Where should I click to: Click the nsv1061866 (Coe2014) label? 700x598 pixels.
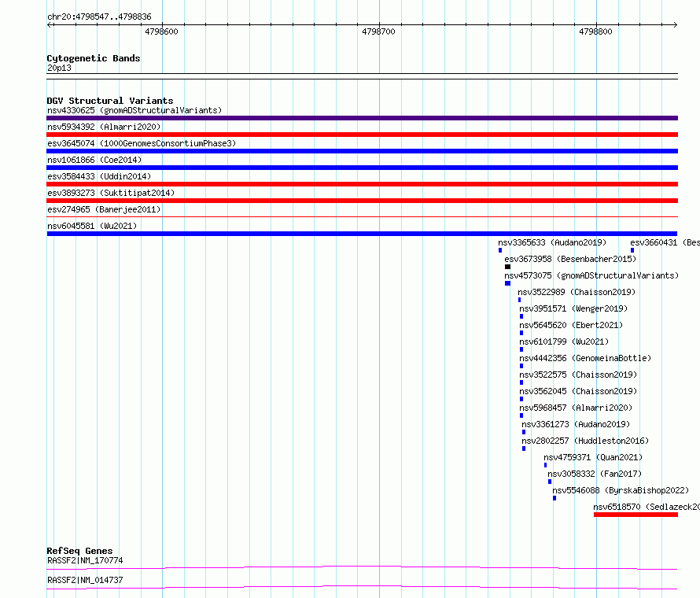94,160
